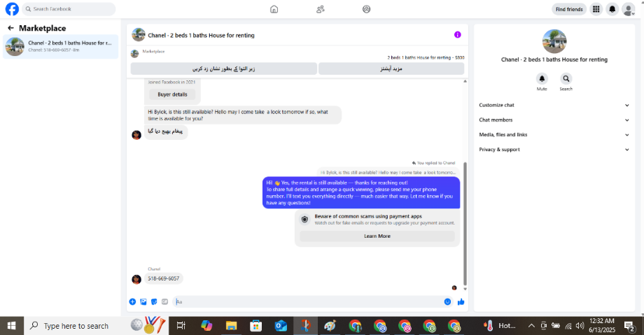Click the house listing photo in right panel
This screenshot has width=644, height=335.
[554, 41]
